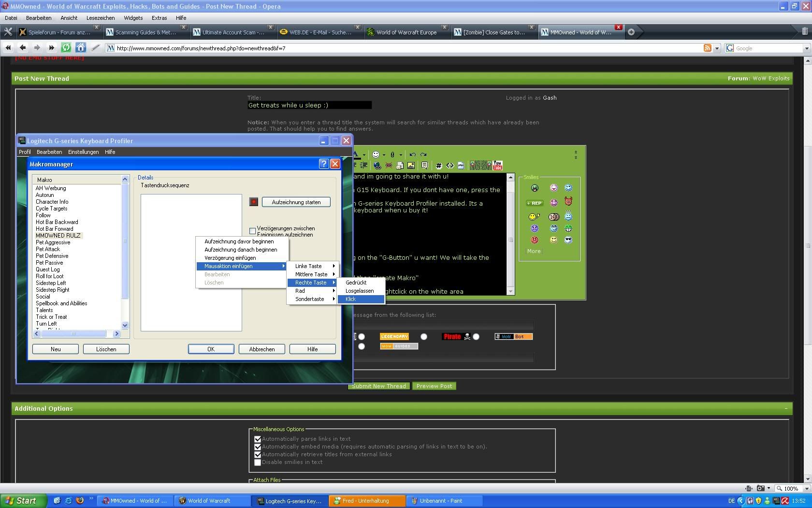Uncheck Automatically retrieve titles from external links
The width and height of the screenshot is (812, 508).
click(258, 455)
